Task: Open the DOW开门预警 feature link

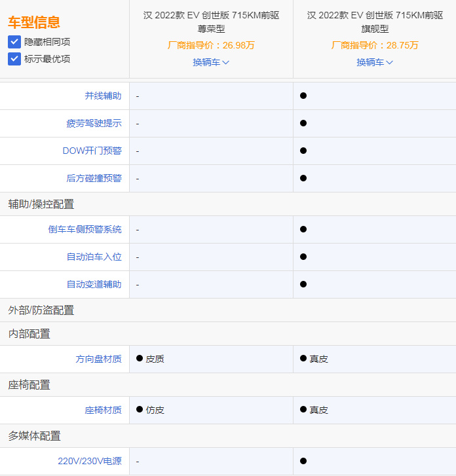Action: pos(92,151)
